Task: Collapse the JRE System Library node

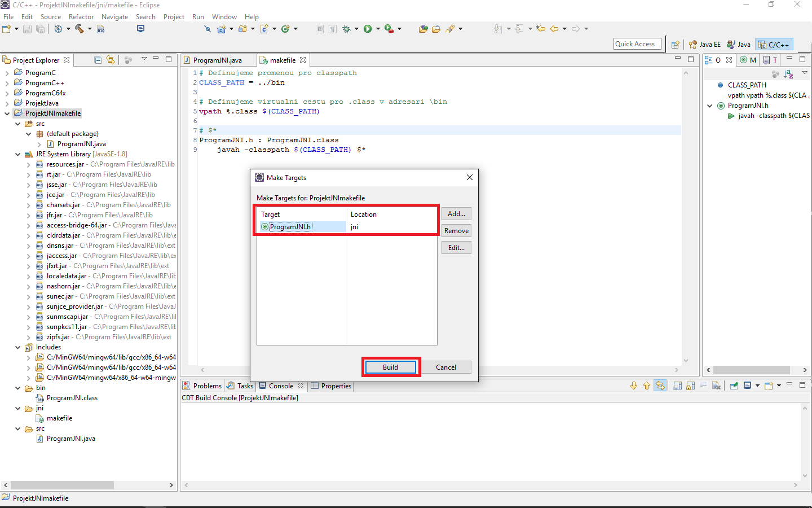Action: point(17,154)
